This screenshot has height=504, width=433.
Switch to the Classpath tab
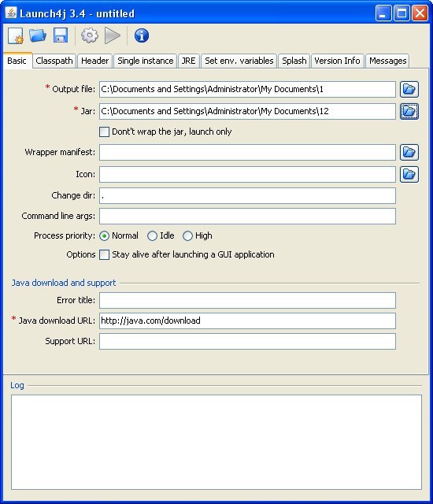click(54, 61)
